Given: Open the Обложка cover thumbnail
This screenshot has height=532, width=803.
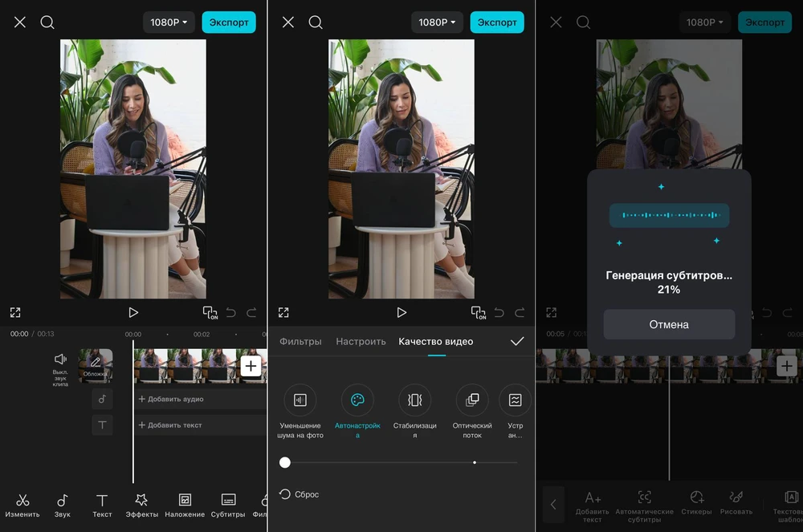Looking at the screenshot, I should tap(96, 365).
